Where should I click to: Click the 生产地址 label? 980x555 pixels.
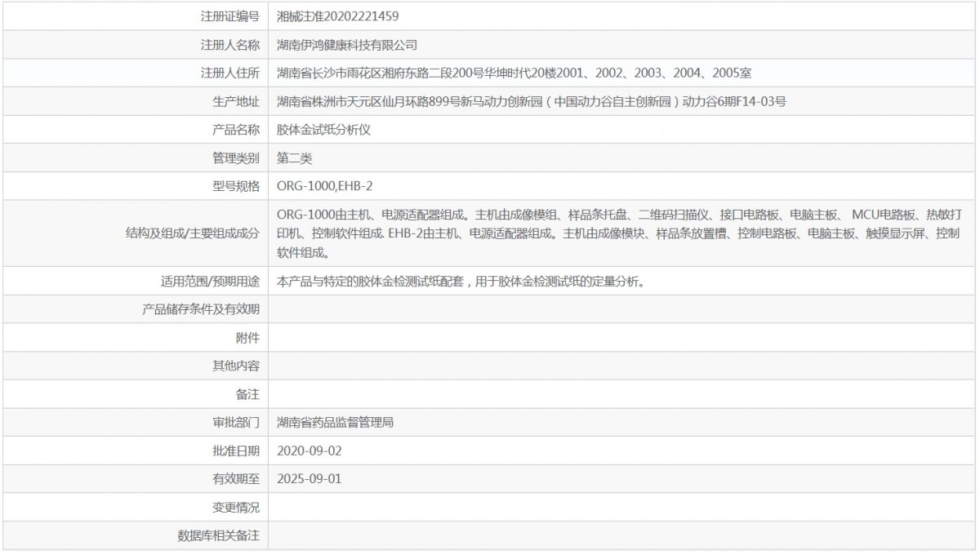[236, 101]
